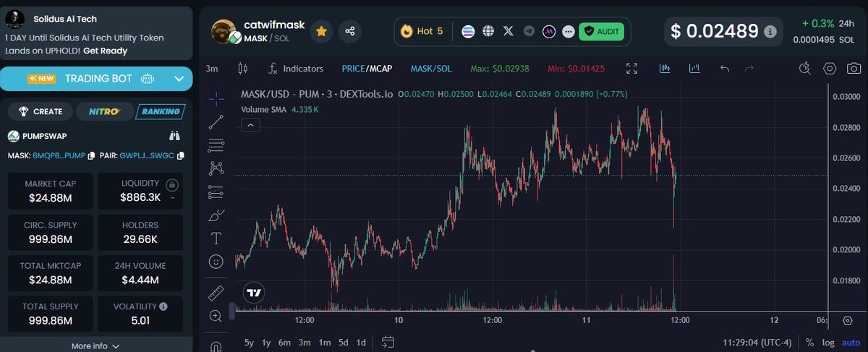Select the crosshair cursor tool

[x=216, y=98]
